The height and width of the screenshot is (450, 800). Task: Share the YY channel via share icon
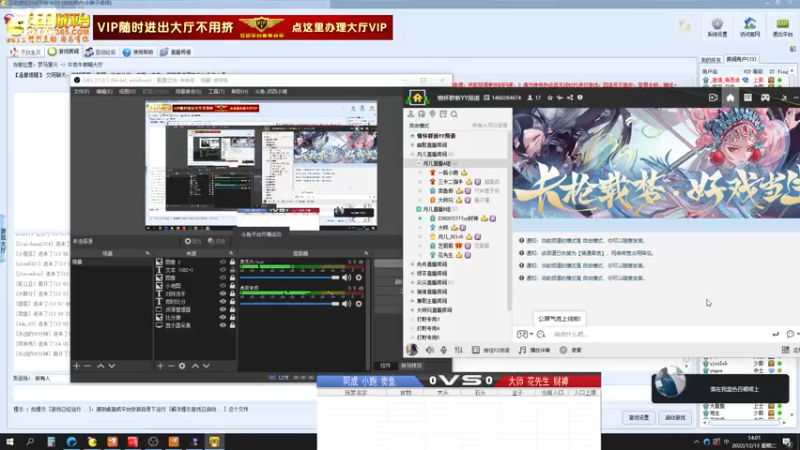(570, 97)
